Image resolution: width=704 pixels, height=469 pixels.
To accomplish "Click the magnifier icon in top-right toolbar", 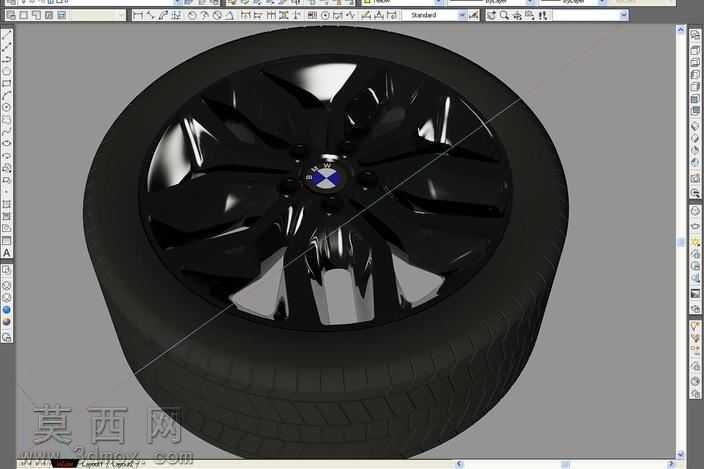I will click(x=504, y=16).
